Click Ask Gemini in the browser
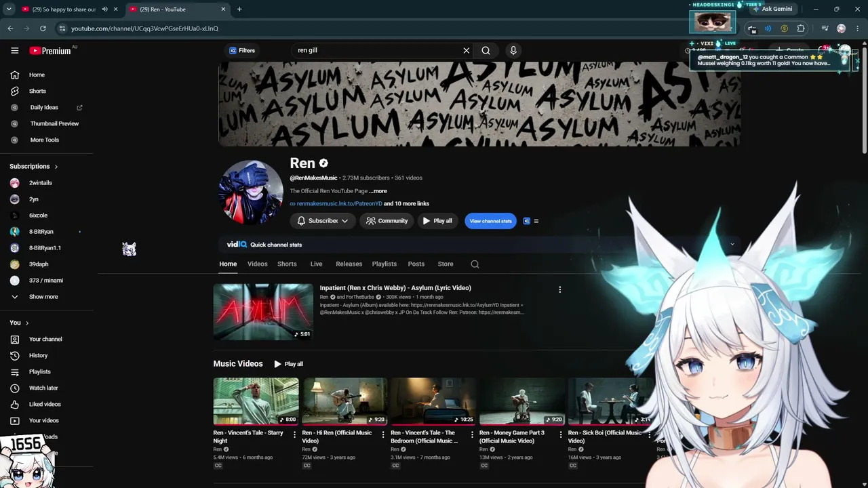Screen dimensions: 868x488 (772, 9)
